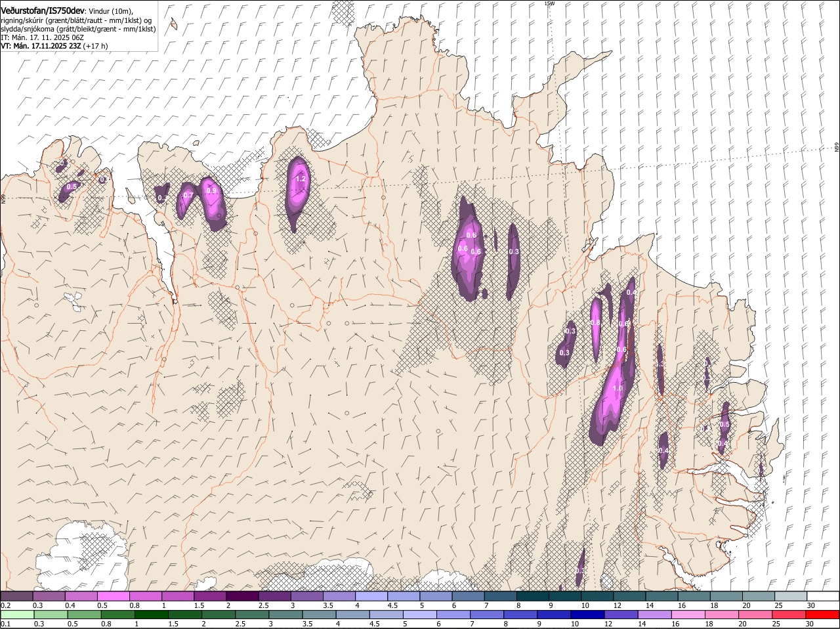
Task: Click the bottom legend swatch between 2 and 2.5
Action: pyautogui.click(x=219, y=615)
